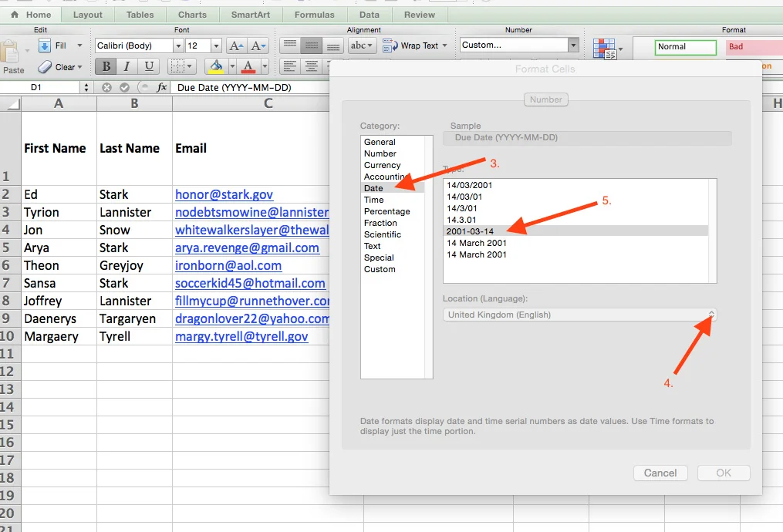Open the fx function builder icon
The width and height of the screenshot is (783, 532).
(x=161, y=87)
